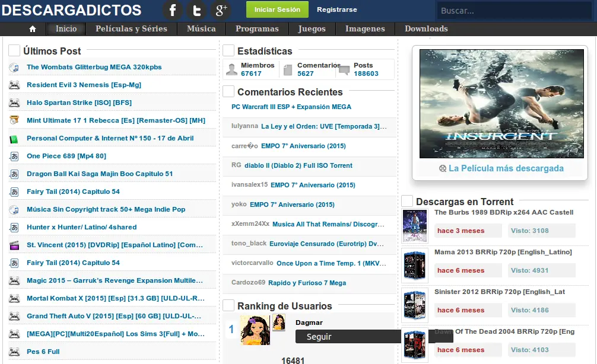Image resolution: width=597 pixels, height=364 pixels.
Task: Toggle the box next to Comentarios Recientes
Action: pos(228,91)
